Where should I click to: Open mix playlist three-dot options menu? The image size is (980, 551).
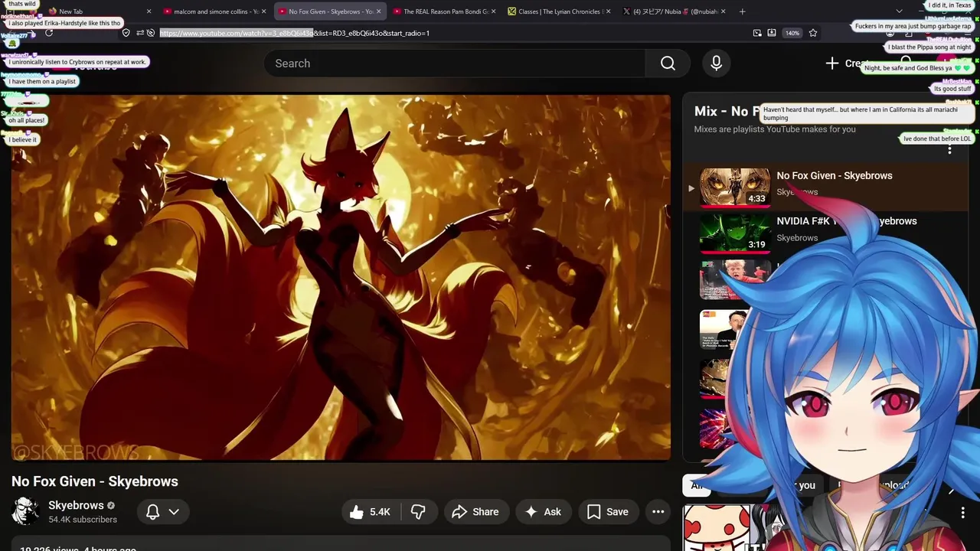click(x=949, y=150)
